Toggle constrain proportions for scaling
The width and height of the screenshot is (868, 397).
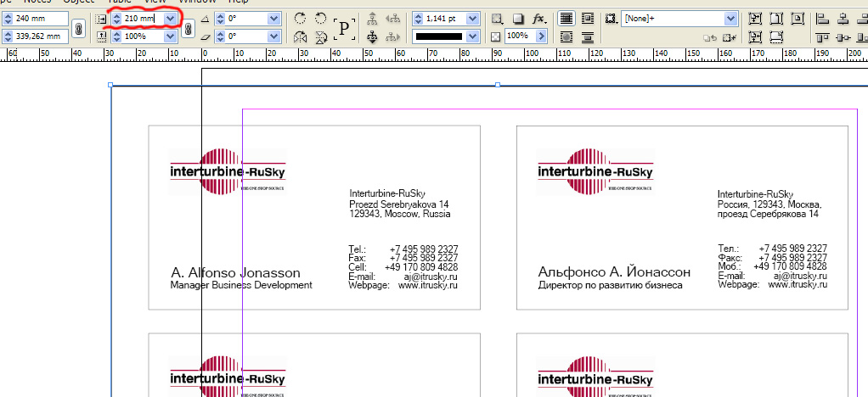point(189,28)
